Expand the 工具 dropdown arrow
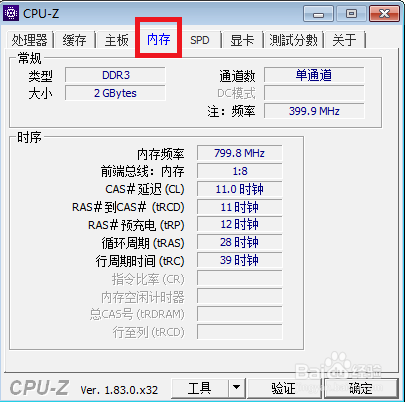 pos(237,388)
